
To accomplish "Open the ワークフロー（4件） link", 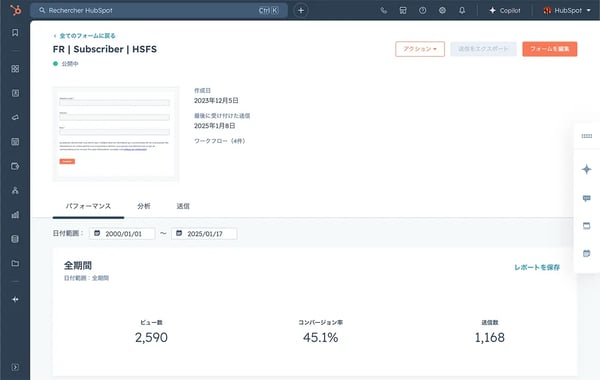I will (220, 141).
